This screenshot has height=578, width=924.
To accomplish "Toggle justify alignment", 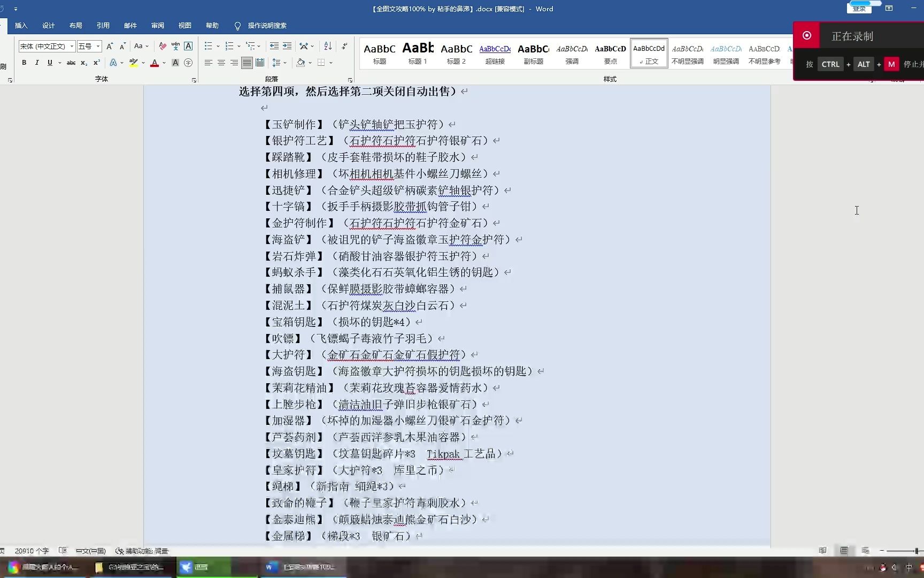I will (247, 63).
